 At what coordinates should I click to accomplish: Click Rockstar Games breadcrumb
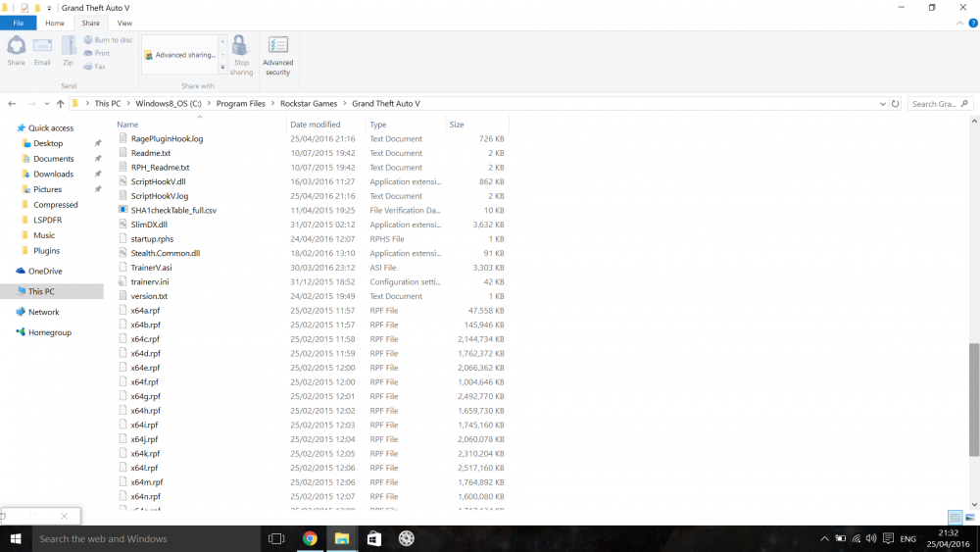tap(308, 104)
